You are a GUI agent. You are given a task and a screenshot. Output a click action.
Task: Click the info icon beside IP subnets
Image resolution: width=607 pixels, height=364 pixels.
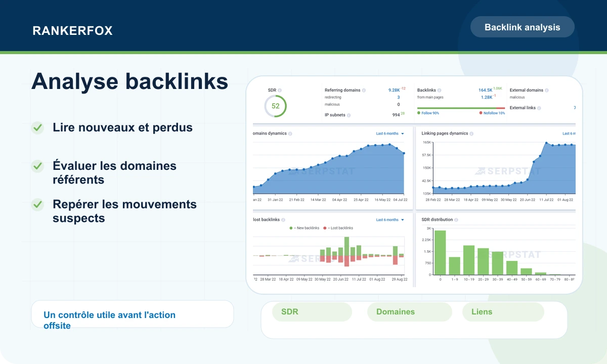pos(349,115)
